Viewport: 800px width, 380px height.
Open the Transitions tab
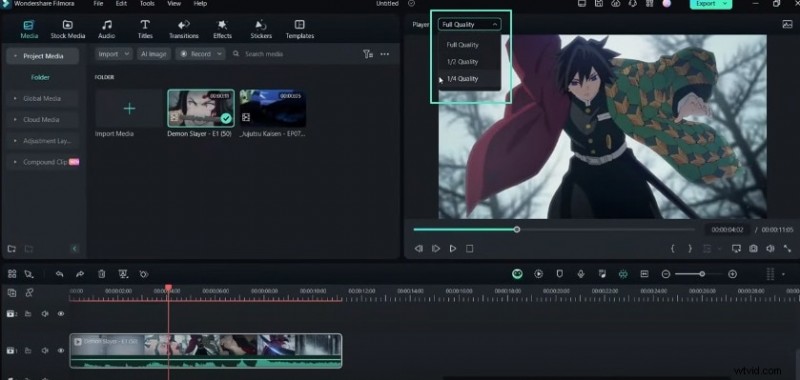click(x=184, y=30)
